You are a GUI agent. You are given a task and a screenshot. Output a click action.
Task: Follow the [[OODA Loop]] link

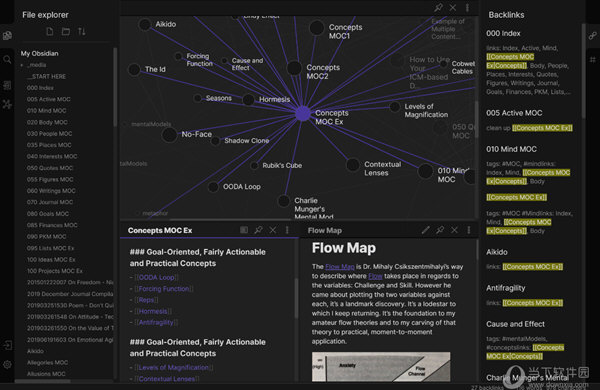tap(157, 277)
